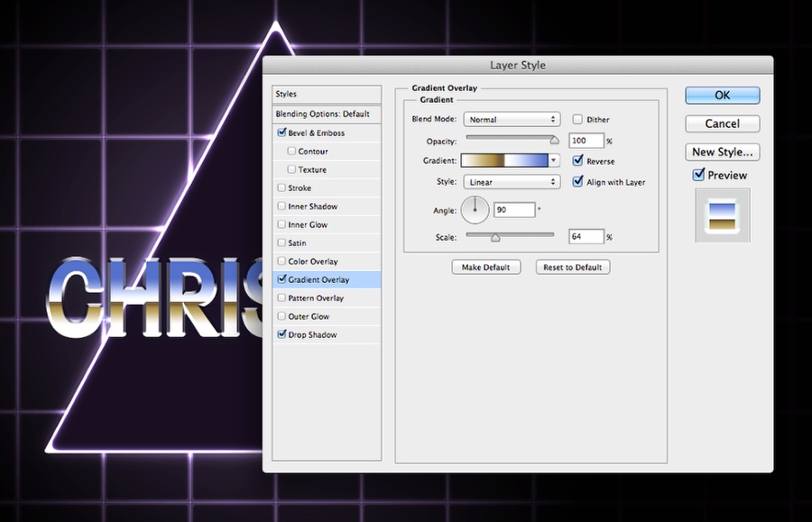This screenshot has height=522, width=812.
Task: Click the Make Default button
Action: click(485, 267)
